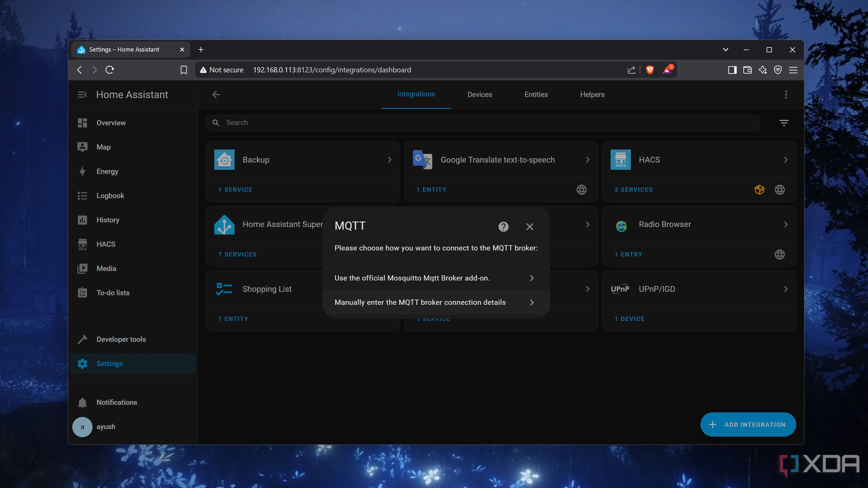
Task: Open MQTT dialog help icon
Action: coord(503,227)
